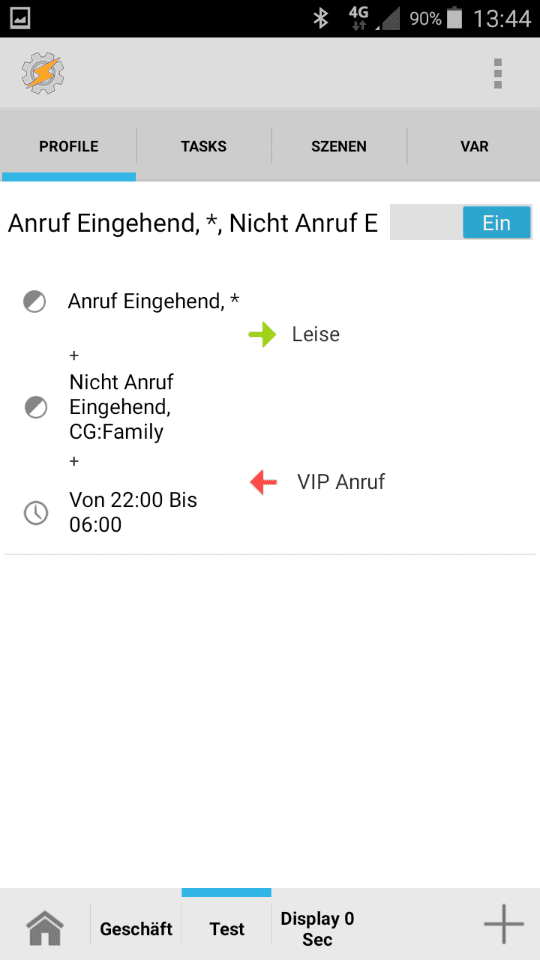Open the Leise enter task
The image size is (540, 960).
coord(315,334)
